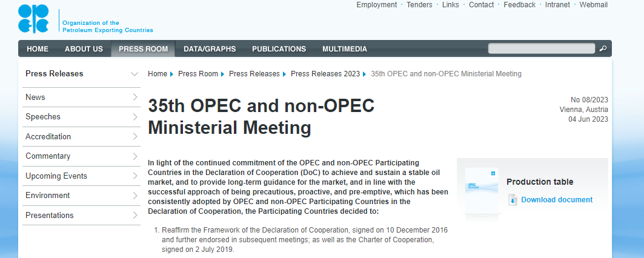Open the Production table document thumbnail

pyautogui.click(x=481, y=190)
